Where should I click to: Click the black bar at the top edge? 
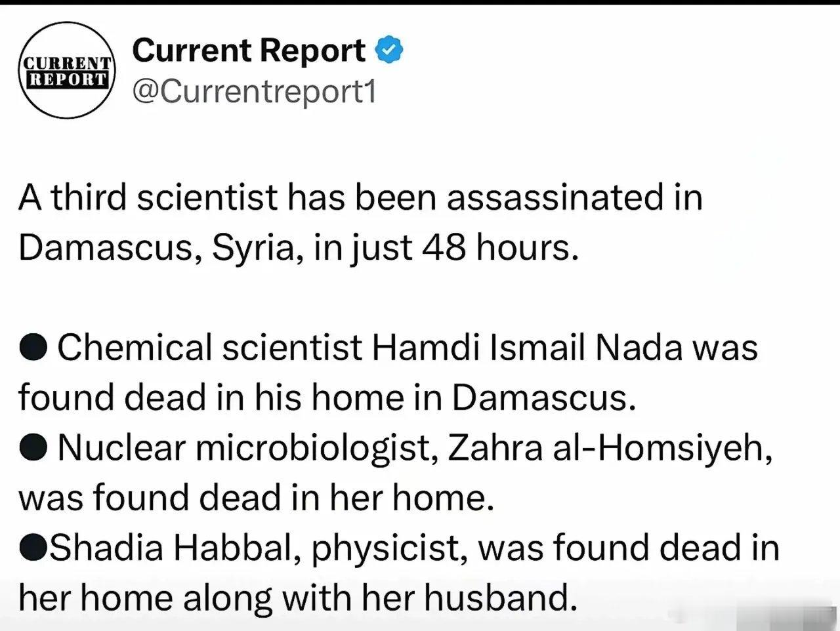(420, 2)
